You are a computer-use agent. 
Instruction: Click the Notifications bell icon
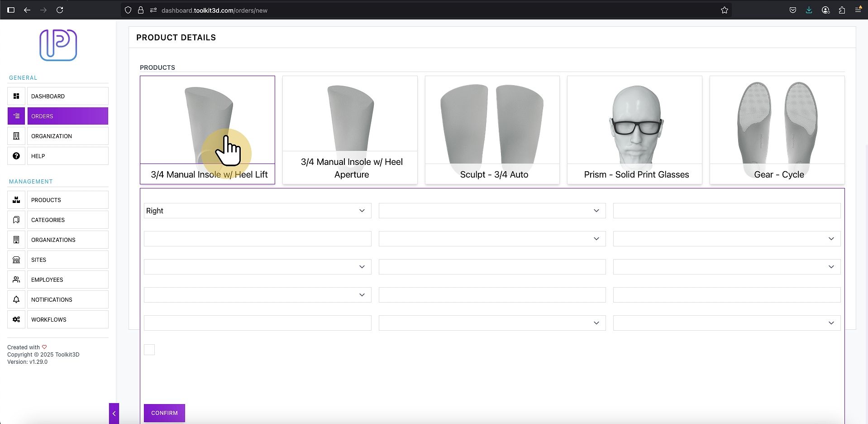[x=16, y=299]
